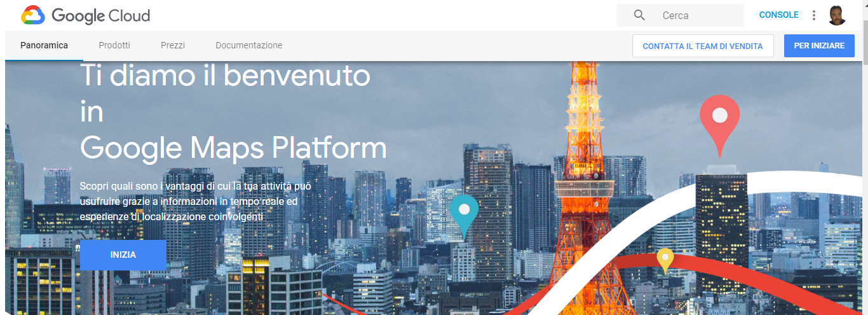Click the "Google Maps Platform" heading text
This screenshot has width=868, height=315.
233,148
